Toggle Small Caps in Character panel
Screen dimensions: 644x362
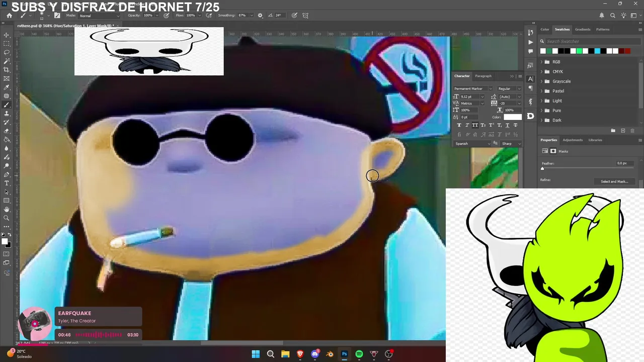point(483,125)
